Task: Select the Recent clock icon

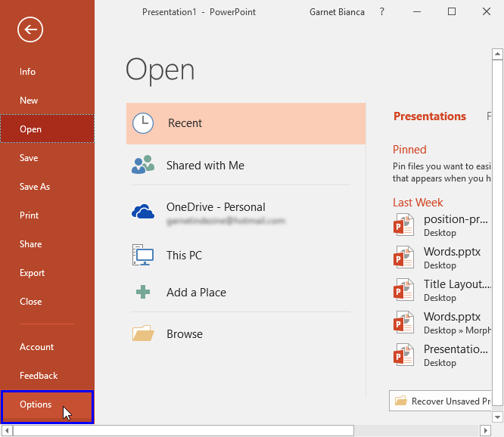Action: pos(143,123)
